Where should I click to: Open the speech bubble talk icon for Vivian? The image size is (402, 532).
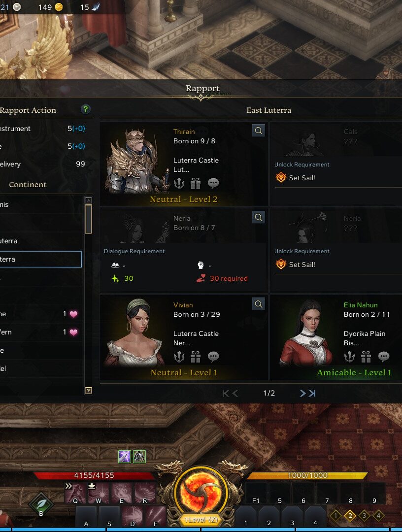coord(213,357)
